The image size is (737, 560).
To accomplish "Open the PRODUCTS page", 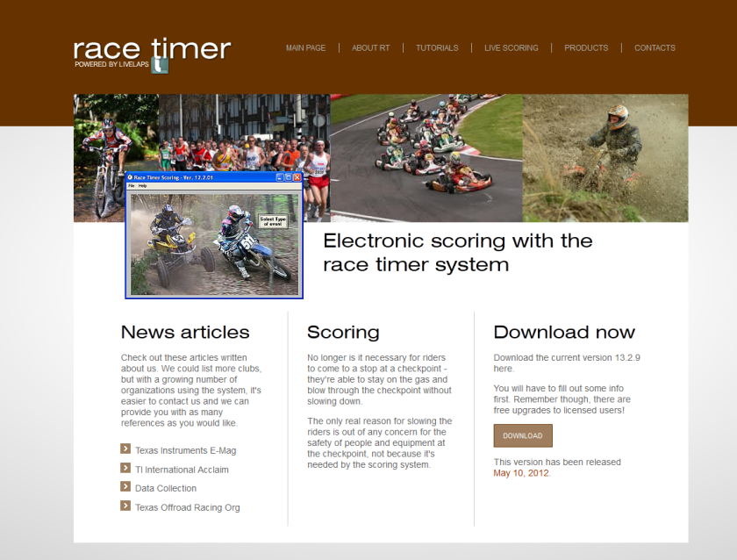I will [x=586, y=48].
